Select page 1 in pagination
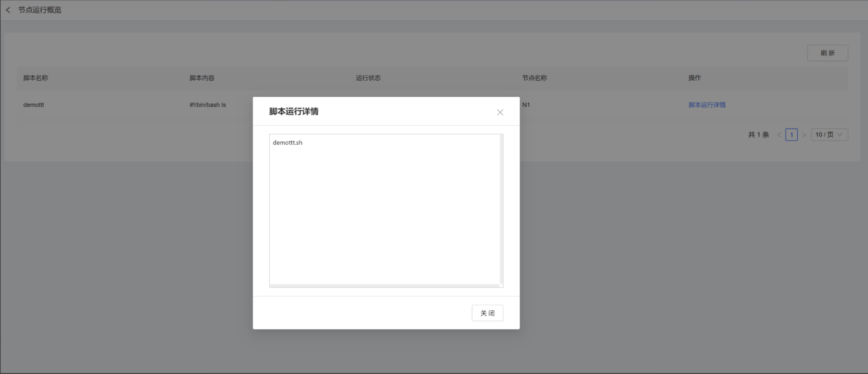The width and height of the screenshot is (868, 374). point(791,135)
